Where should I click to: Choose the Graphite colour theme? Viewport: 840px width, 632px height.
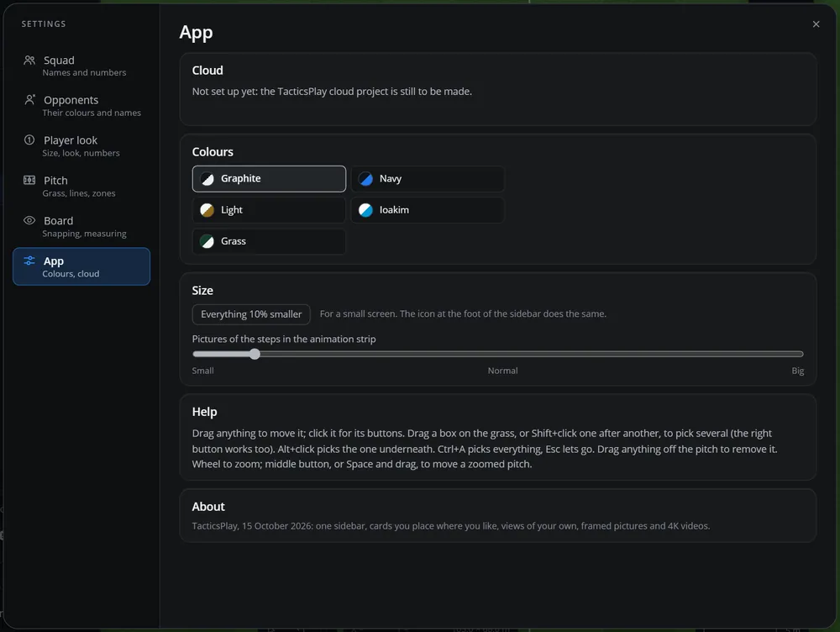pos(269,178)
